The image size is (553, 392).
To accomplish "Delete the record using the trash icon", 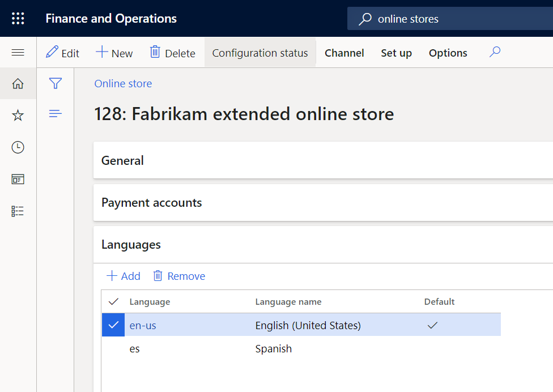I will pos(172,53).
